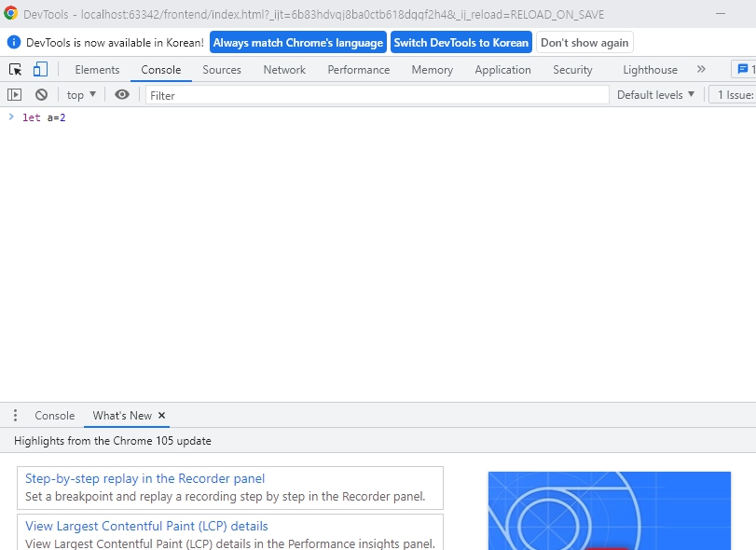Click the console prompt chevron
Screen dimensions: 756x550
click(x=11, y=117)
